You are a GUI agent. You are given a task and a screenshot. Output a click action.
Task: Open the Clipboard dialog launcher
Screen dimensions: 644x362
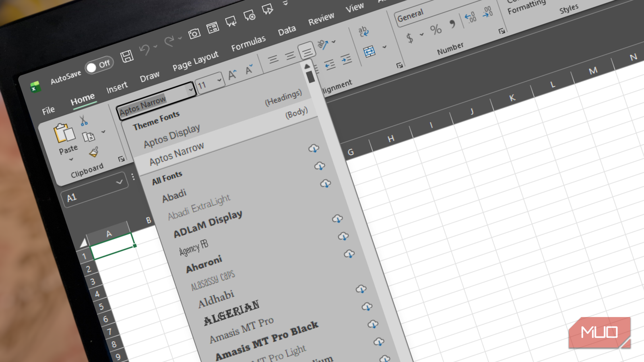tap(121, 159)
